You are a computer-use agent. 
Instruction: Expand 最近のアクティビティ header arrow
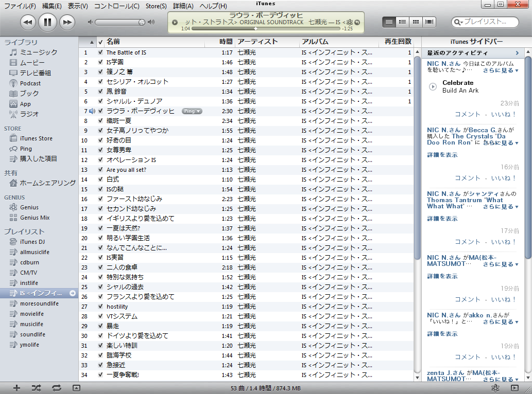pos(517,53)
